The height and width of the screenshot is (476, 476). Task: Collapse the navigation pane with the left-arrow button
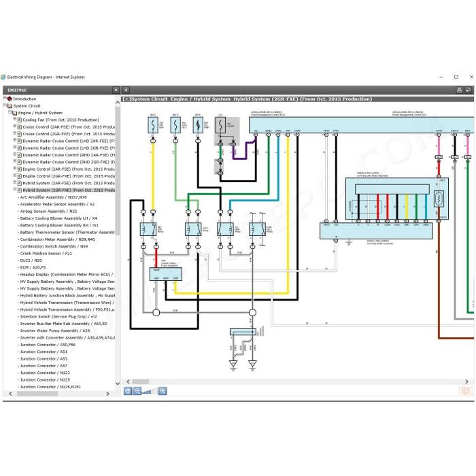pos(126,90)
